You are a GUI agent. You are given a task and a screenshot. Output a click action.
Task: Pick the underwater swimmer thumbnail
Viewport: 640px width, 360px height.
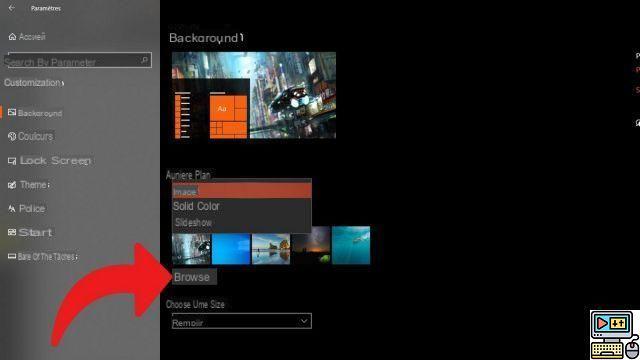351,245
